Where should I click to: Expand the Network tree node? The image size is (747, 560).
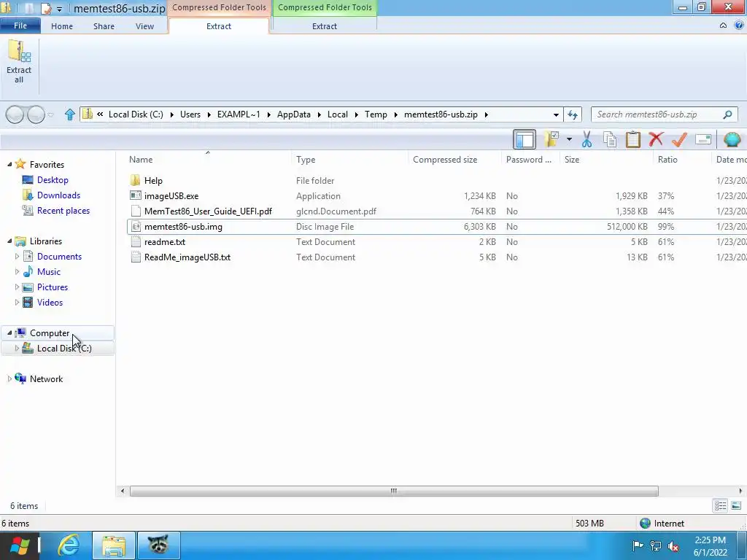9,379
